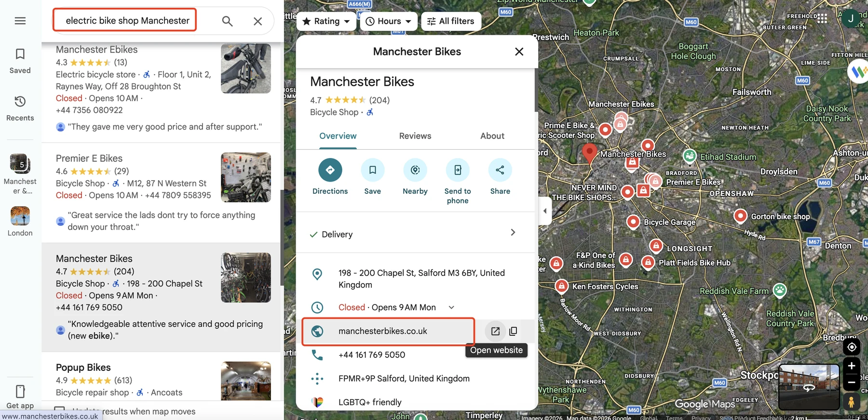Open the Google account avatar menu
This screenshot has width=868, height=420.
[x=851, y=19]
